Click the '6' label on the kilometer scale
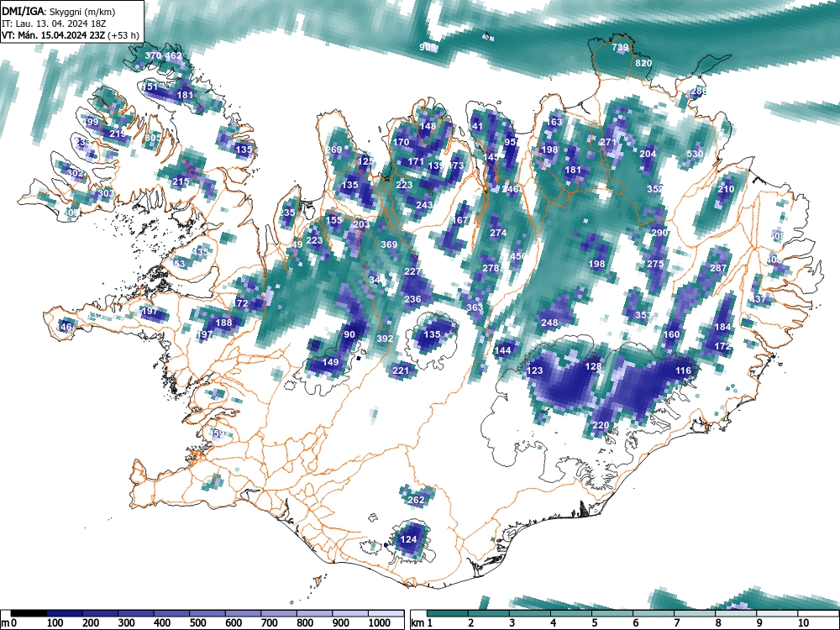 [635, 623]
